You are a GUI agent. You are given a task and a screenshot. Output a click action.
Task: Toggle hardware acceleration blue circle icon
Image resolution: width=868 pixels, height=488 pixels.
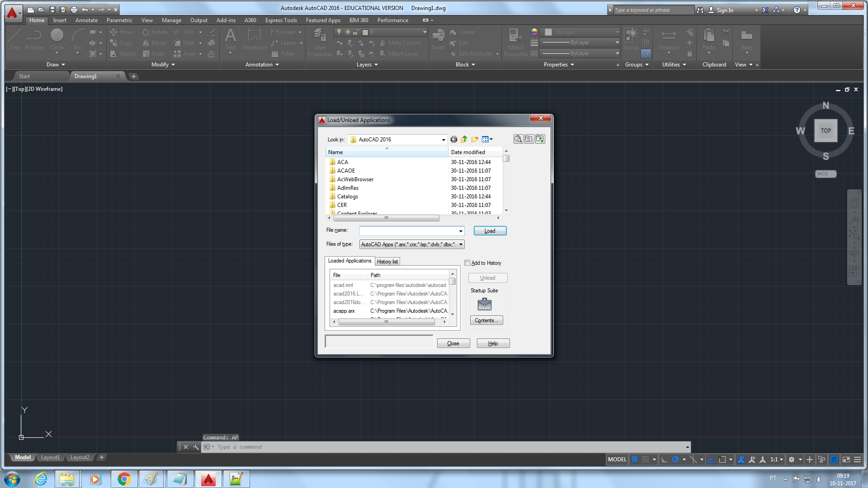click(x=834, y=460)
